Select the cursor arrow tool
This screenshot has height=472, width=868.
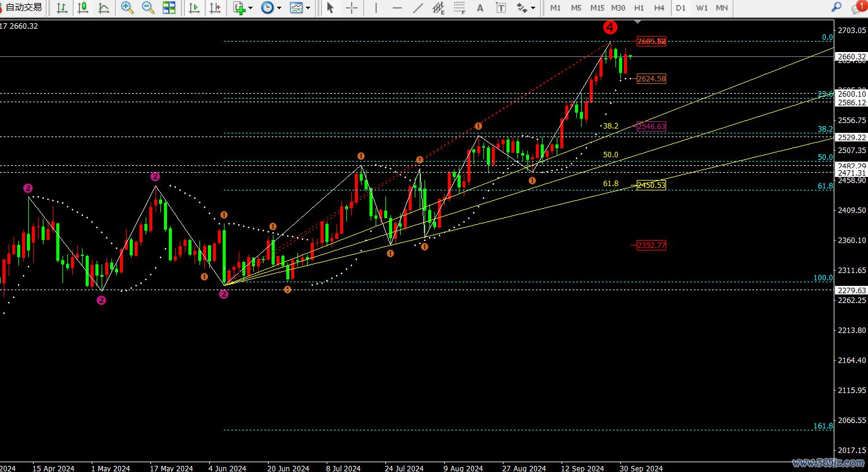pos(330,8)
